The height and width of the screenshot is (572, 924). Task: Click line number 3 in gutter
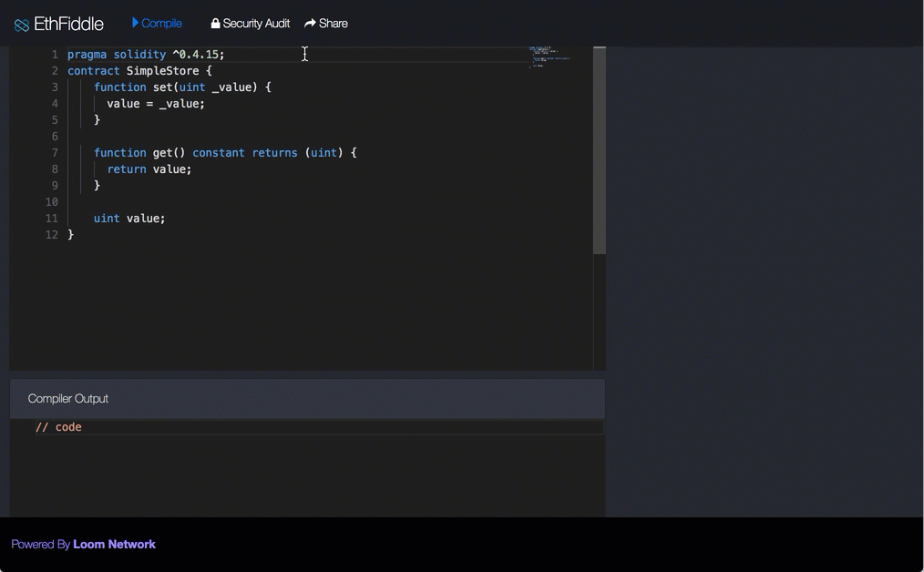click(x=55, y=87)
